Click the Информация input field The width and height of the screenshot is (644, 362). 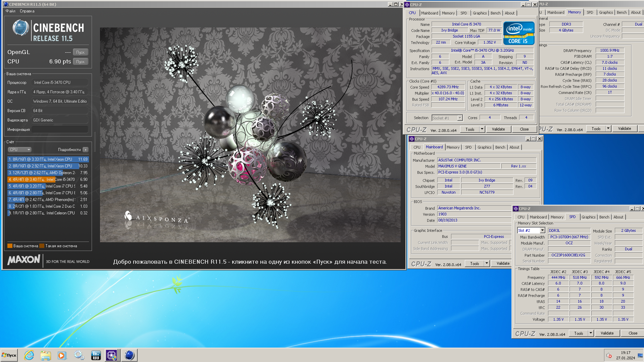60,130
